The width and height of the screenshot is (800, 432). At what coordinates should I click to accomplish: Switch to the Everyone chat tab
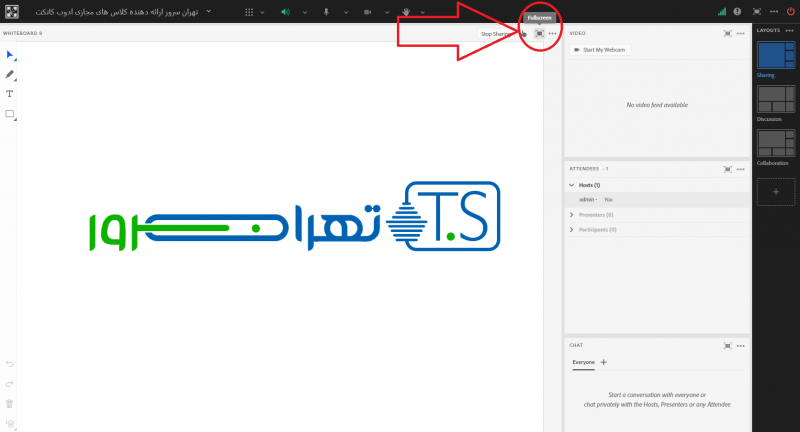pyautogui.click(x=582, y=362)
